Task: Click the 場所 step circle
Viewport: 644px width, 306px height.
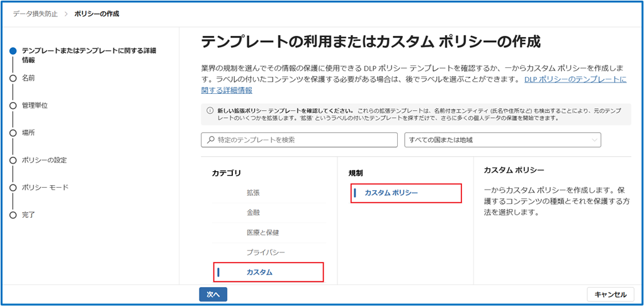Action: point(13,133)
